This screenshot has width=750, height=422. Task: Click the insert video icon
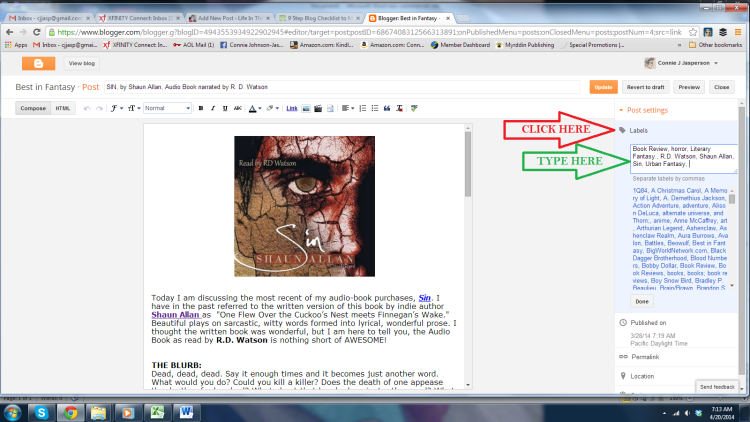[x=318, y=108]
